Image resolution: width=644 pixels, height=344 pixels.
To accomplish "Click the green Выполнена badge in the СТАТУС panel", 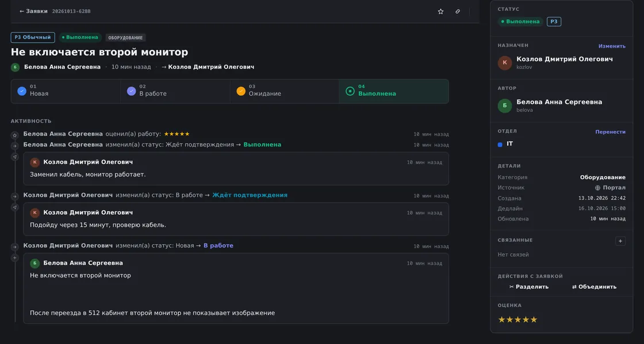I will point(520,21).
